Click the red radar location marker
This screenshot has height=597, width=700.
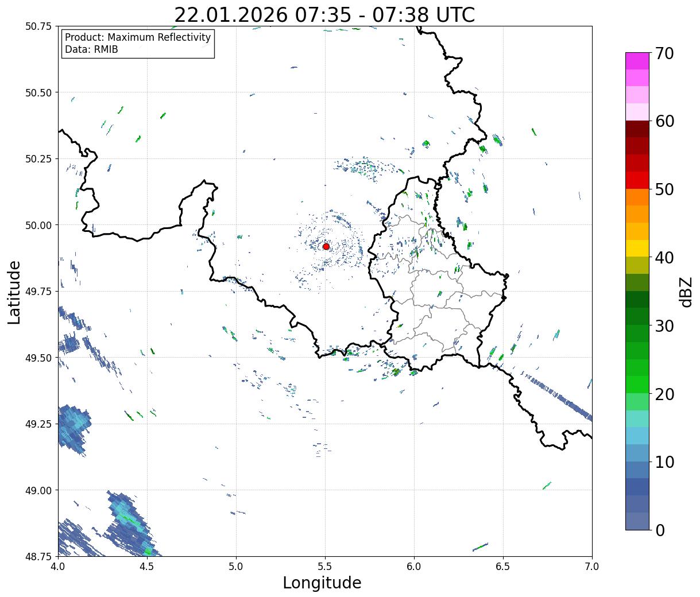pos(326,246)
